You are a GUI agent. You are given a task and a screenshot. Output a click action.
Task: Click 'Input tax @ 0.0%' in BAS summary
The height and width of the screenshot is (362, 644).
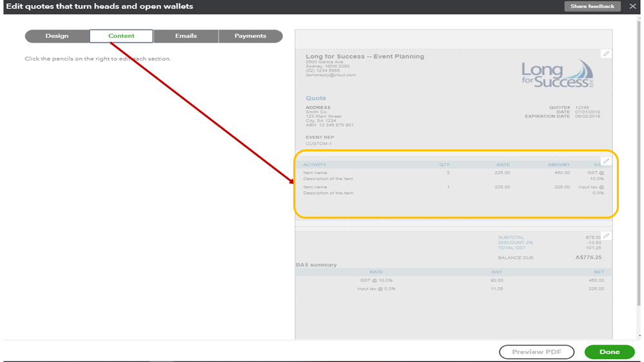click(x=376, y=289)
